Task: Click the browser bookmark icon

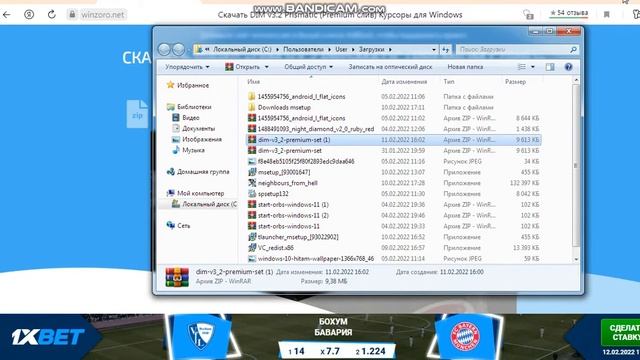Action: coord(607,15)
